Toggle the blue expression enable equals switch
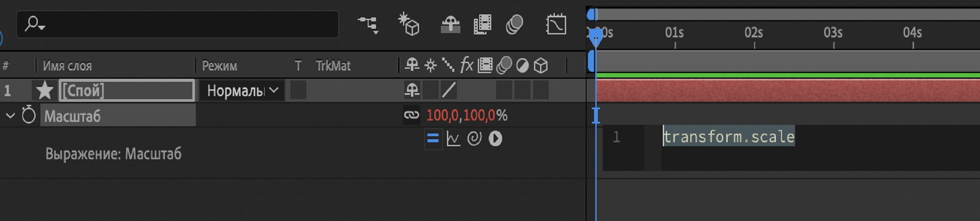This screenshot has height=221, width=980. click(433, 139)
